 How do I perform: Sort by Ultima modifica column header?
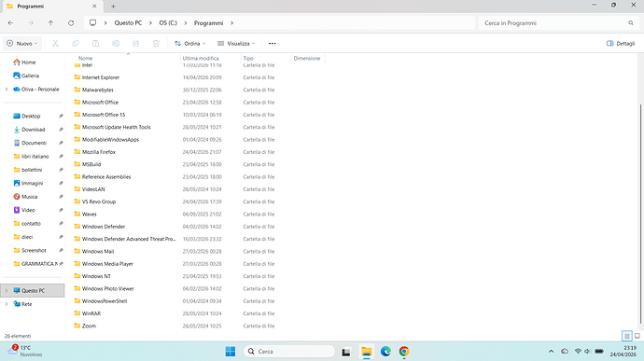(201, 59)
